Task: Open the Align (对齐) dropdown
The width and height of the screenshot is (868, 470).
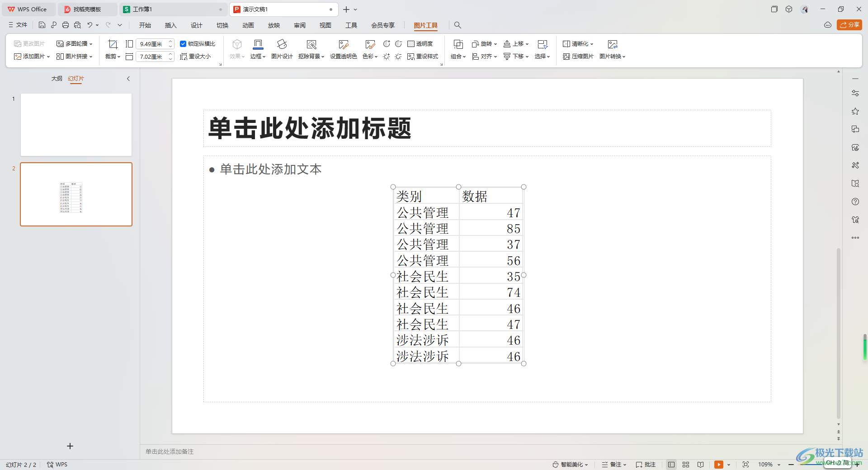Action: (484, 56)
